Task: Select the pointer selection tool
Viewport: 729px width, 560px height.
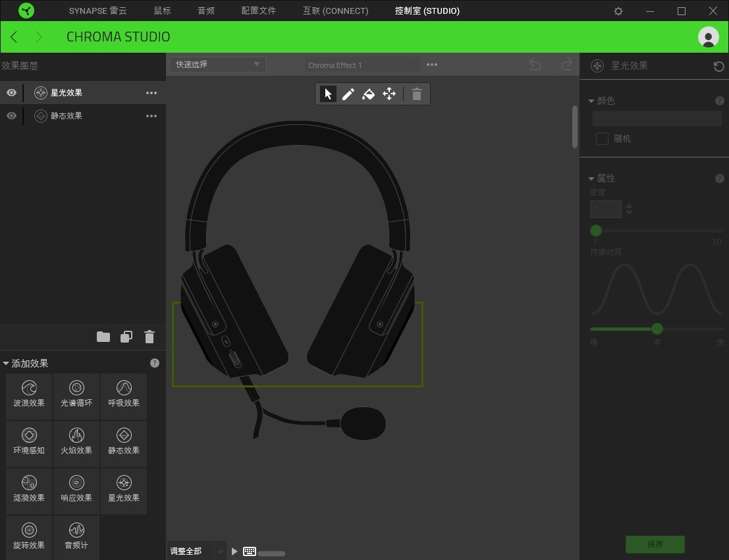Action: (x=328, y=94)
